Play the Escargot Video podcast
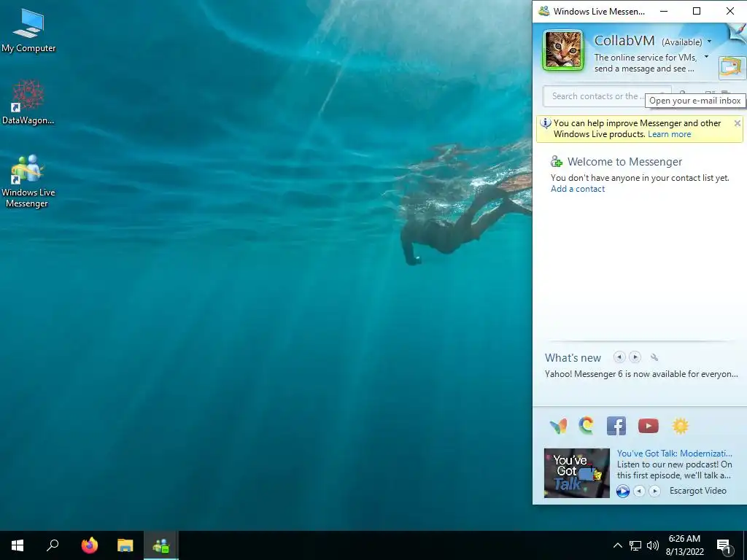The width and height of the screenshot is (747, 560). coord(622,491)
